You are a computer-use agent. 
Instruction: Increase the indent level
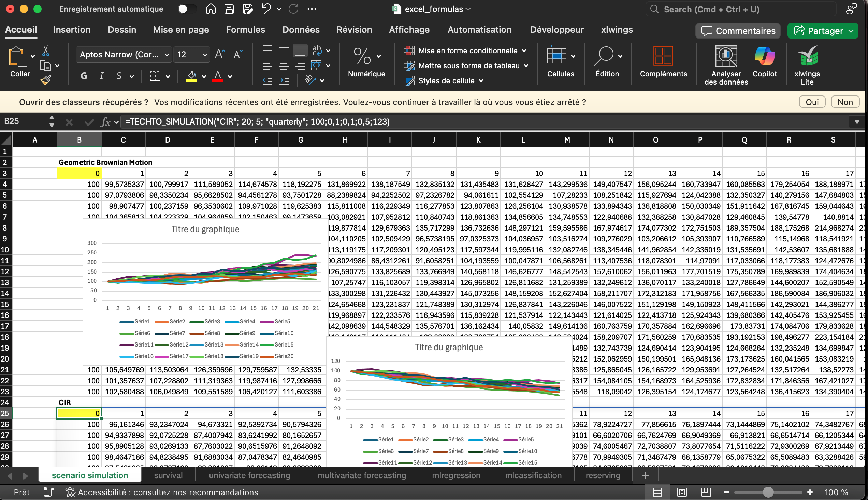pos(284,80)
